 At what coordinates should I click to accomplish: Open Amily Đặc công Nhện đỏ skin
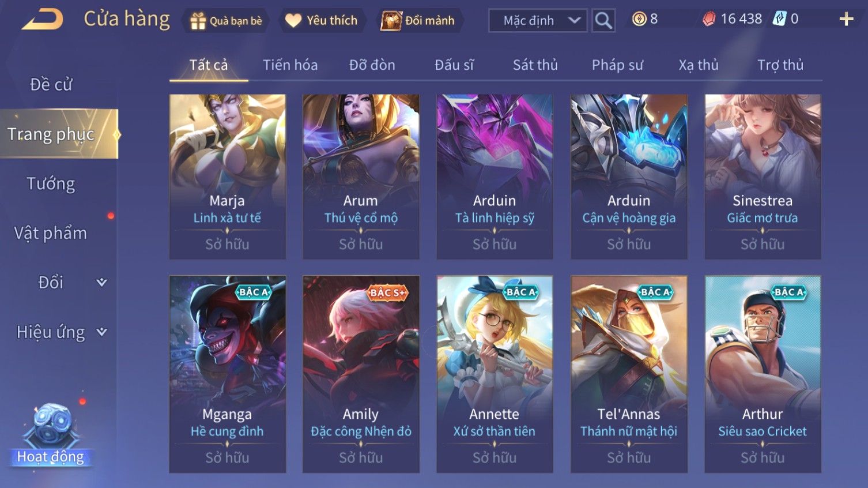pyautogui.click(x=361, y=374)
